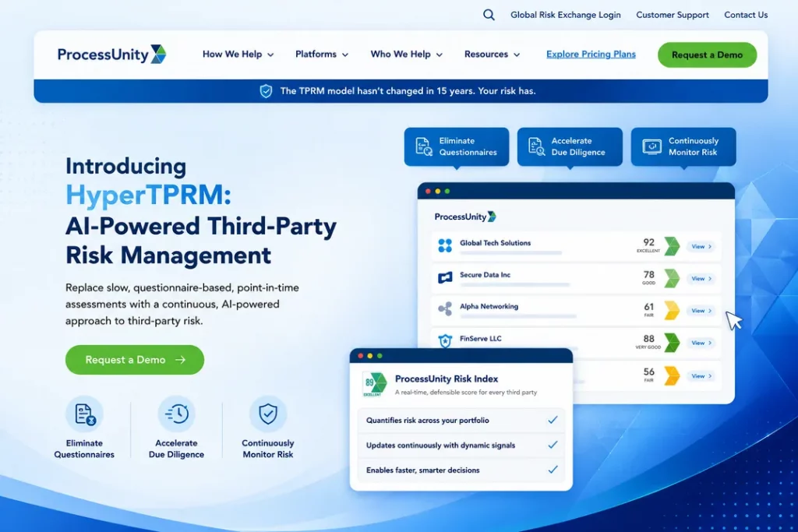Click View button for Alpha Networking
Screen dimensions: 798x532
(x=701, y=311)
